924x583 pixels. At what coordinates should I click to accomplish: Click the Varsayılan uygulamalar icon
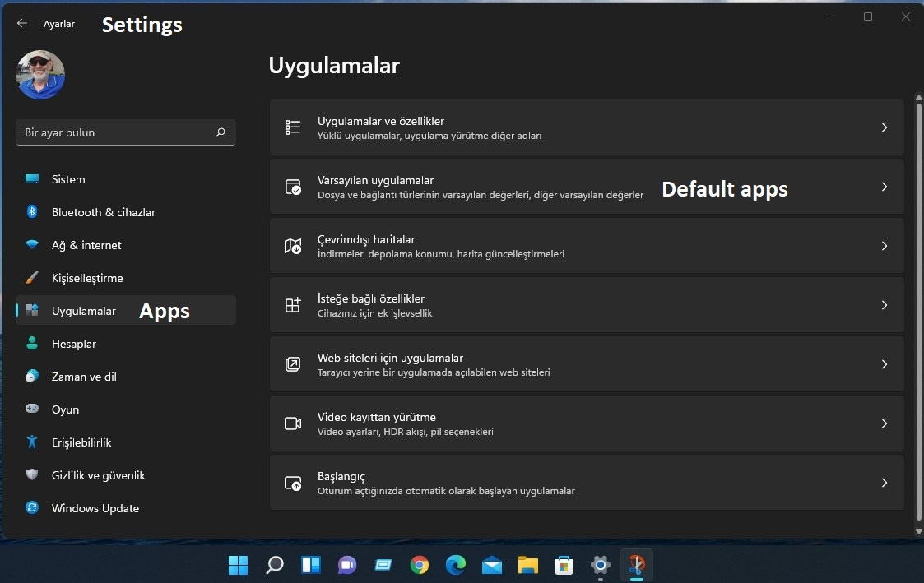coord(293,187)
